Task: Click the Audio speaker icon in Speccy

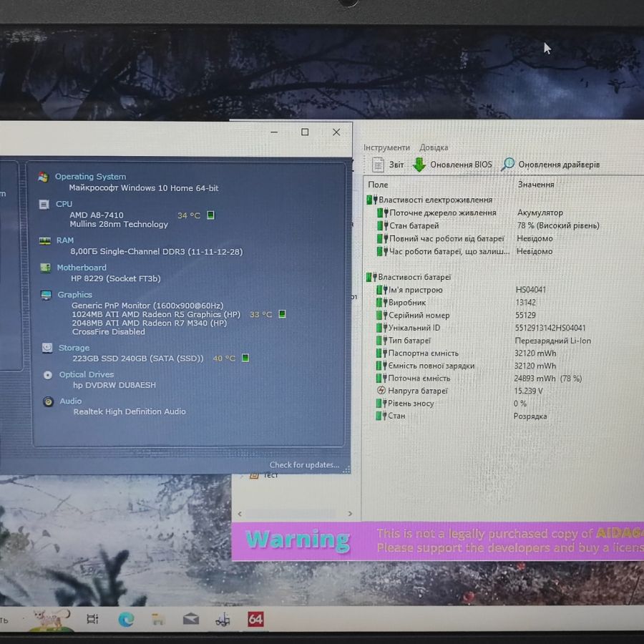Action: (x=49, y=401)
